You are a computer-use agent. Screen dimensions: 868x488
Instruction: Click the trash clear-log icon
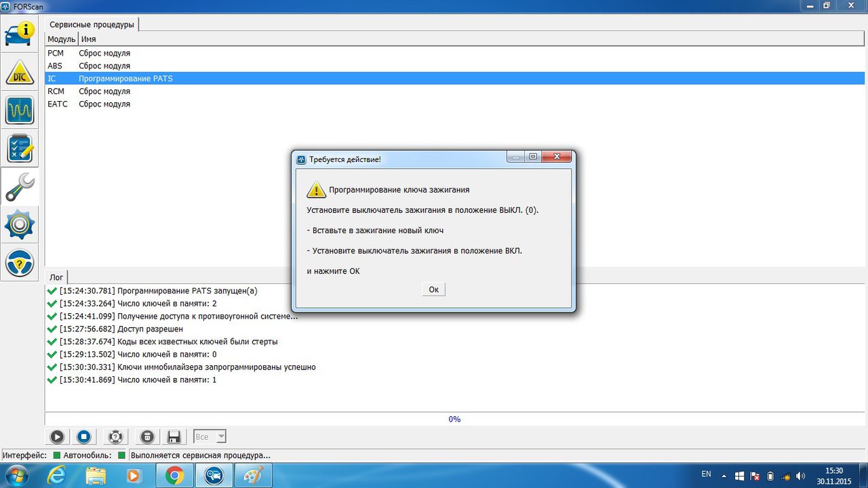[148, 437]
